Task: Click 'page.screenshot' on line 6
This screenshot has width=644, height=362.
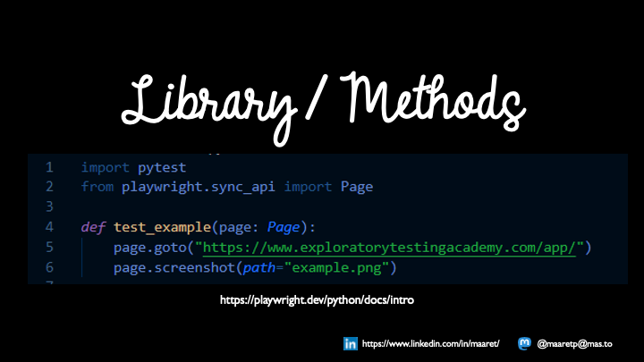Action: [174, 267]
